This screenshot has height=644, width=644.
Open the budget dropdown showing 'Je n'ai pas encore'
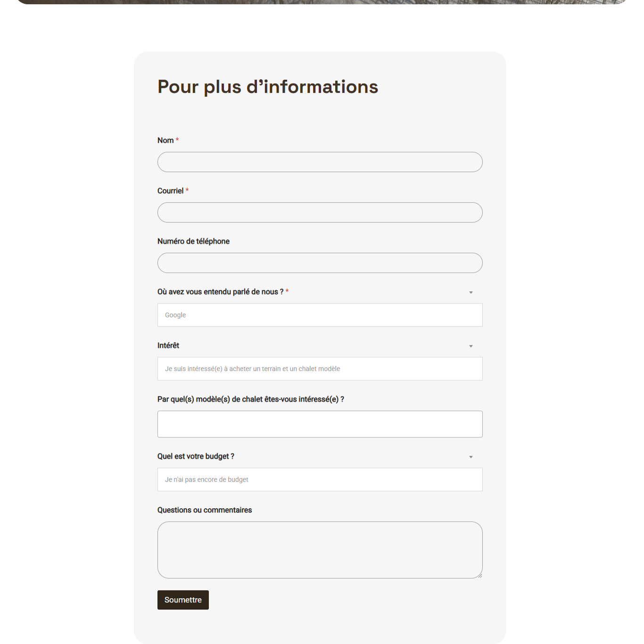click(320, 479)
